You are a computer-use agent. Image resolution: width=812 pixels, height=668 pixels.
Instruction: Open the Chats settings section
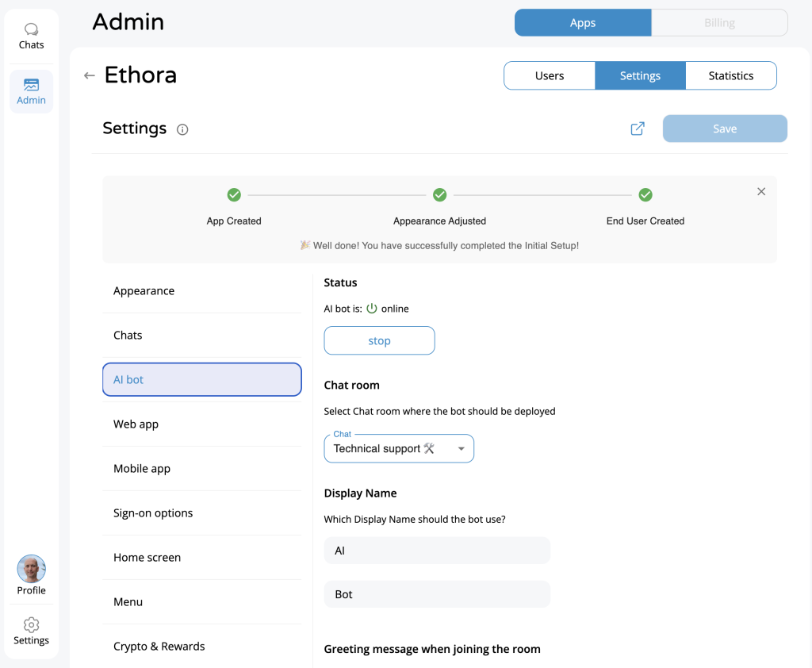click(202, 336)
